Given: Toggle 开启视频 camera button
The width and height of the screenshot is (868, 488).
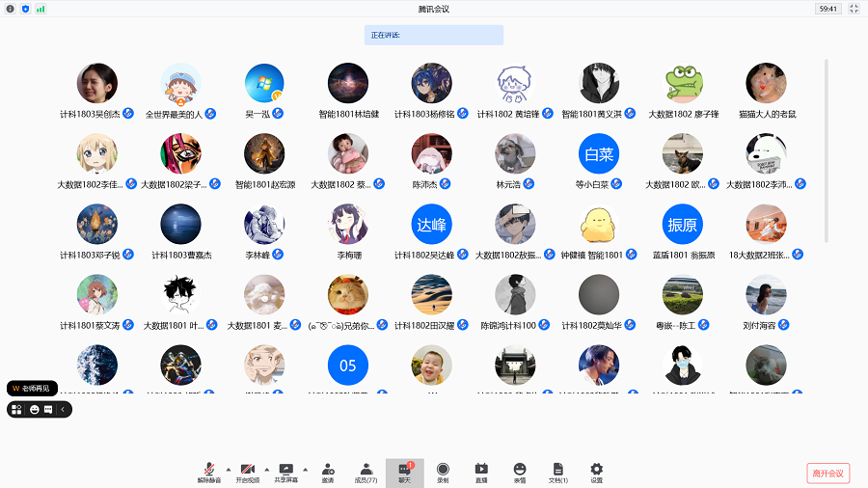Looking at the screenshot, I should [x=248, y=471].
